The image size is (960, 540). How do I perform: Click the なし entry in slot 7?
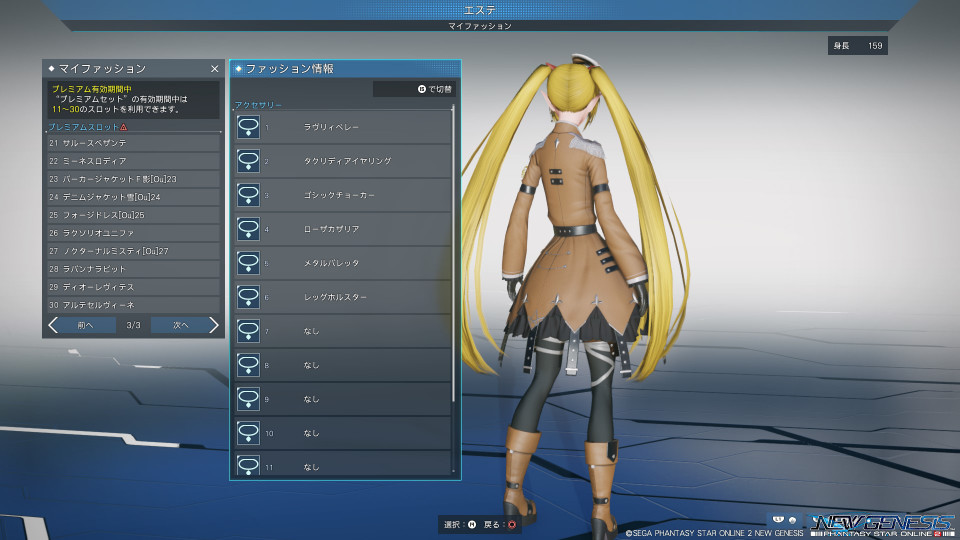(312, 331)
